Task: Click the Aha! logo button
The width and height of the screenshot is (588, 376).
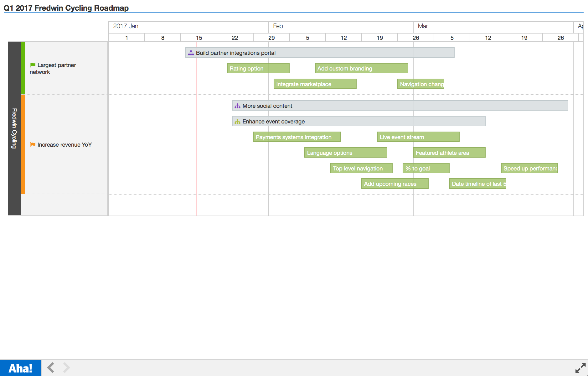Action: click(20, 368)
